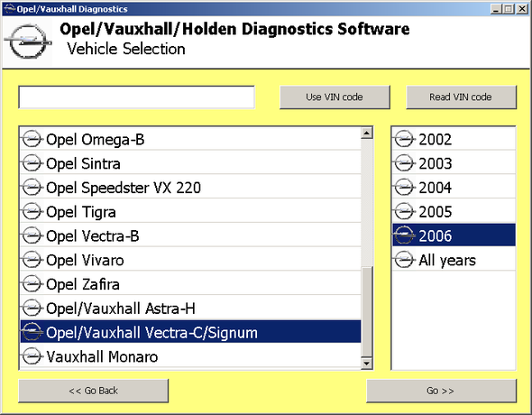Select model year 2003
Image resolution: width=532 pixels, height=415 pixels.
(454, 163)
